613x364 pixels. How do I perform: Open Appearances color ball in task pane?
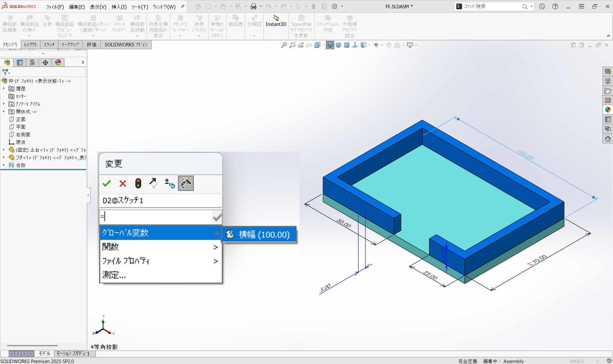[608, 110]
